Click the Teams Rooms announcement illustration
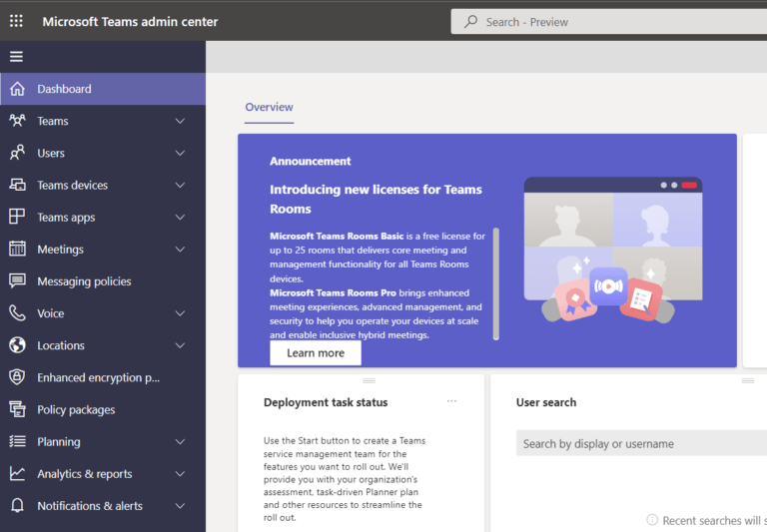 tap(613, 250)
